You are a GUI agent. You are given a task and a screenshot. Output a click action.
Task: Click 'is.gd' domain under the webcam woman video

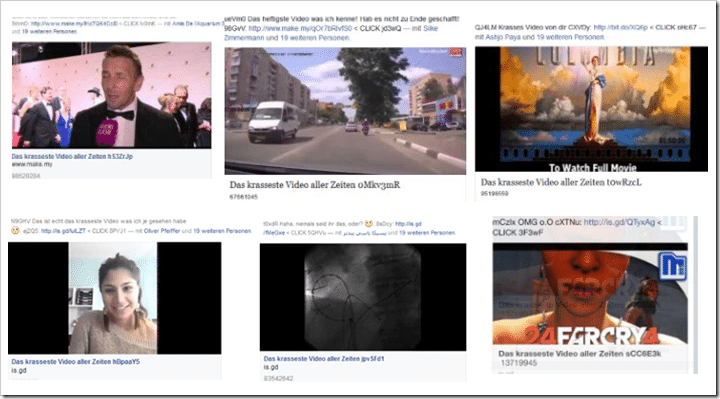coord(19,370)
